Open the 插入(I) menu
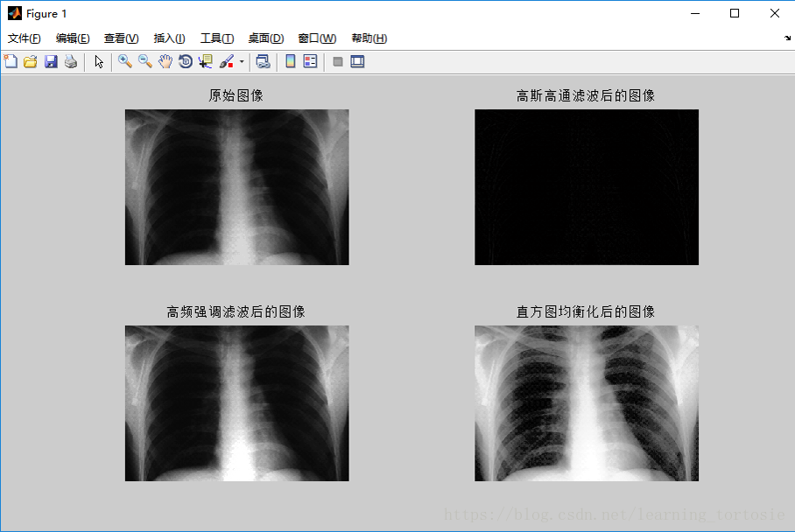 (x=169, y=38)
